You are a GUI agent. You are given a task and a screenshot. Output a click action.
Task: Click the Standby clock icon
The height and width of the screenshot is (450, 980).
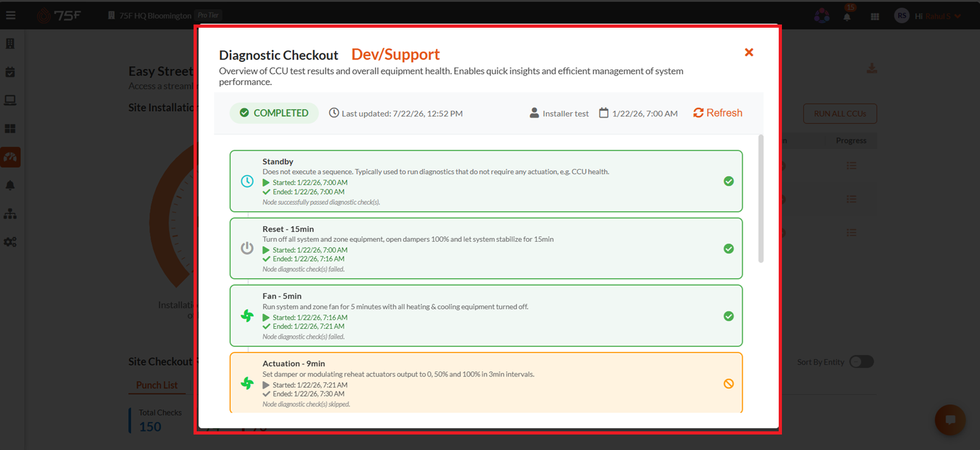point(247,181)
